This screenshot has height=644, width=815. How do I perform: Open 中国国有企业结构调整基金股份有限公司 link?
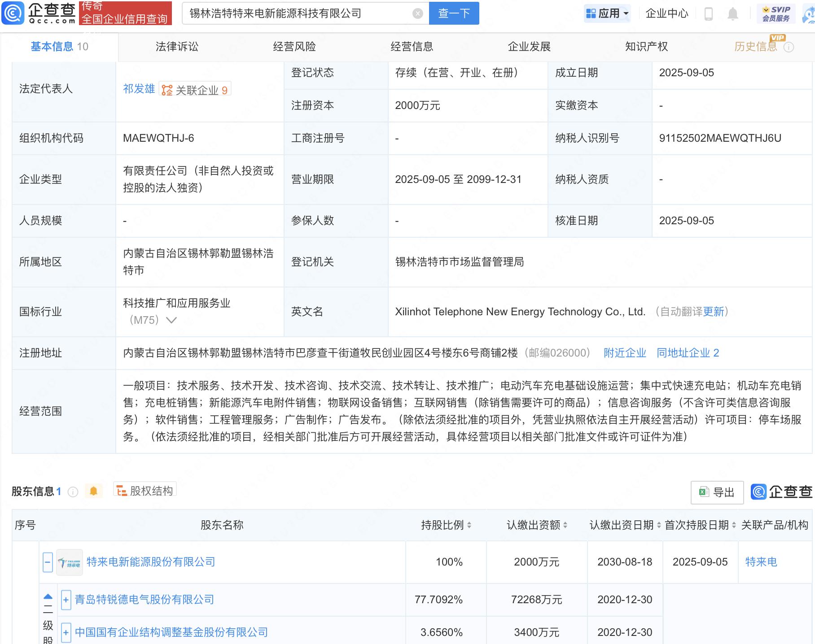pyautogui.click(x=171, y=632)
